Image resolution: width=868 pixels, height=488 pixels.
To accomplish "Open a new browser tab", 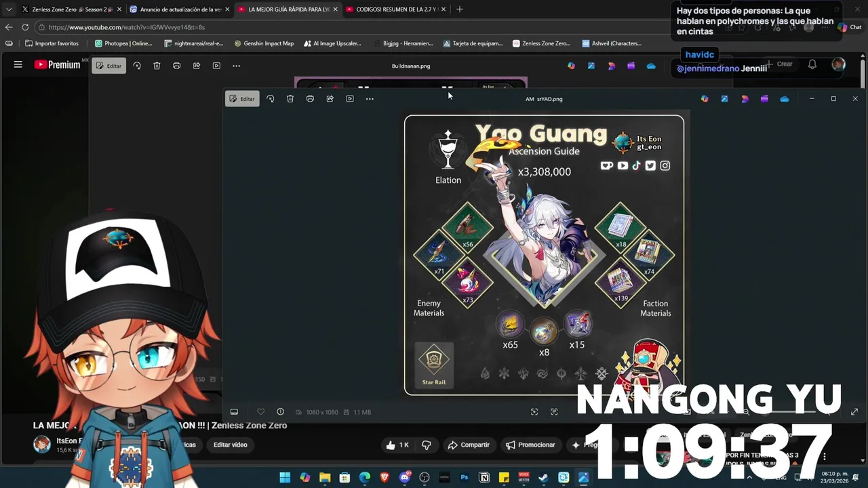I will [460, 9].
